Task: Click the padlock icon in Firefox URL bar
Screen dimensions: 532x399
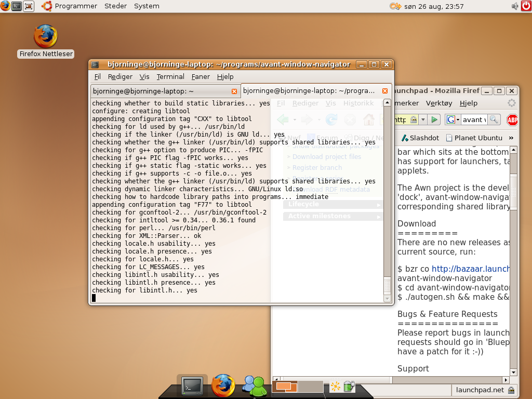Action: (413, 119)
